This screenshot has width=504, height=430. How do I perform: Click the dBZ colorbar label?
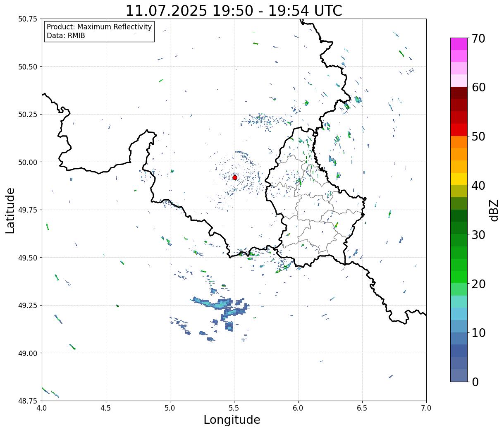tap(494, 210)
